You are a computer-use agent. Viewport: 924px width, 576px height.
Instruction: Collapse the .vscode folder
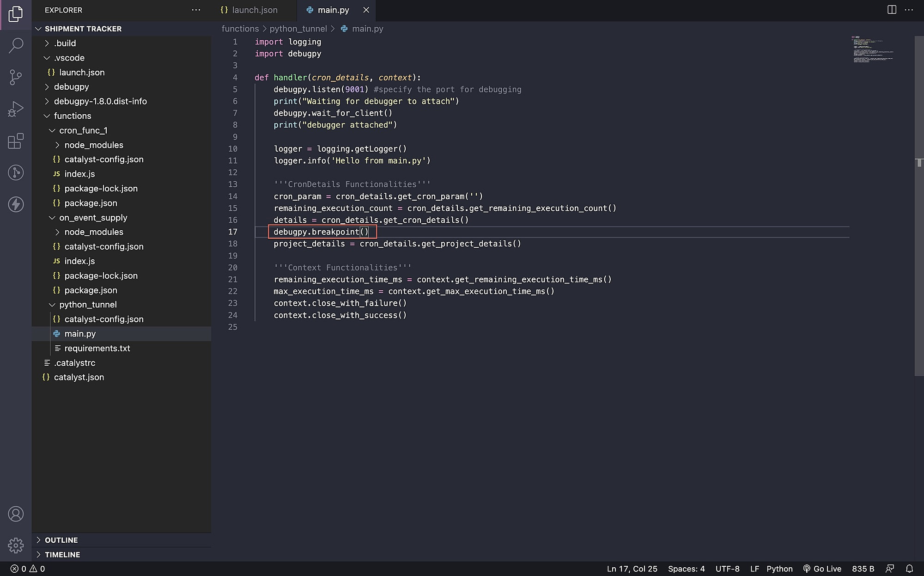point(122,58)
